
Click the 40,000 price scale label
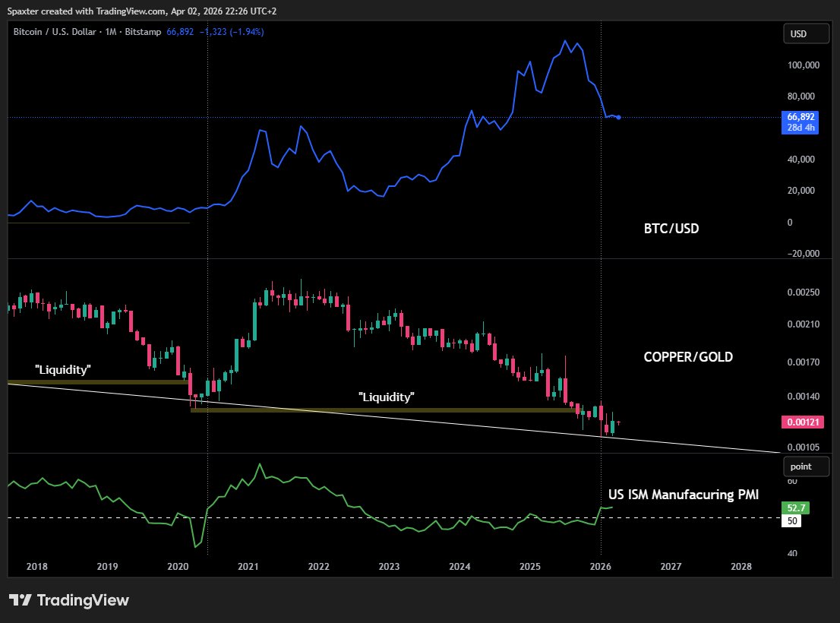pos(801,160)
